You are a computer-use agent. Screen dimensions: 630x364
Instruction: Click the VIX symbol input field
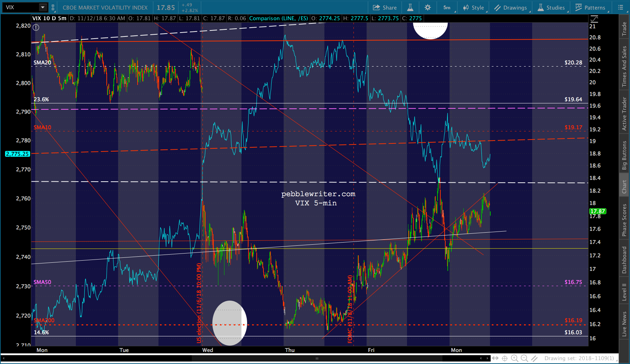(21, 7)
